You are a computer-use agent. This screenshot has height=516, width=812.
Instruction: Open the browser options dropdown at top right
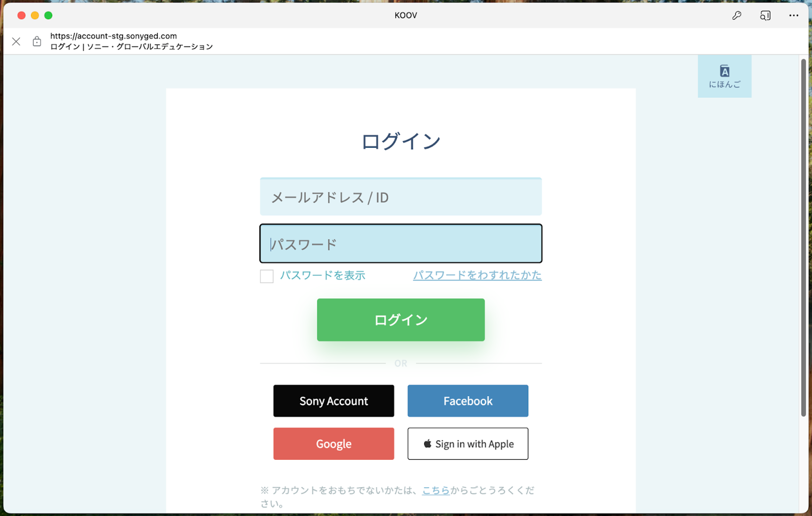click(794, 15)
